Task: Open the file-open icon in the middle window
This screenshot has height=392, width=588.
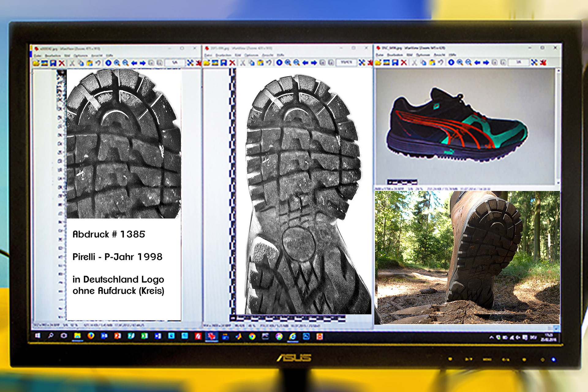Action: (x=207, y=63)
